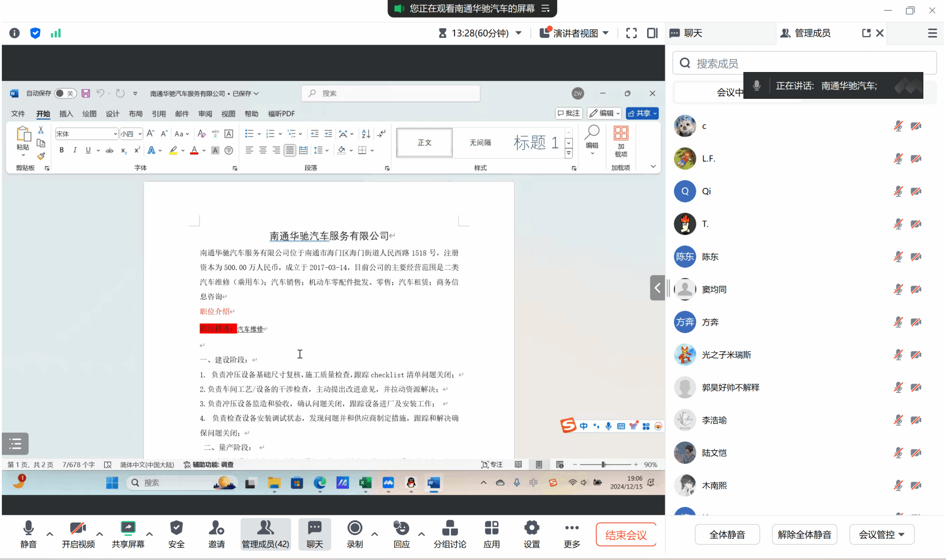Click the Record (录制) icon
This screenshot has height=560, width=946.
pyautogui.click(x=354, y=528)
